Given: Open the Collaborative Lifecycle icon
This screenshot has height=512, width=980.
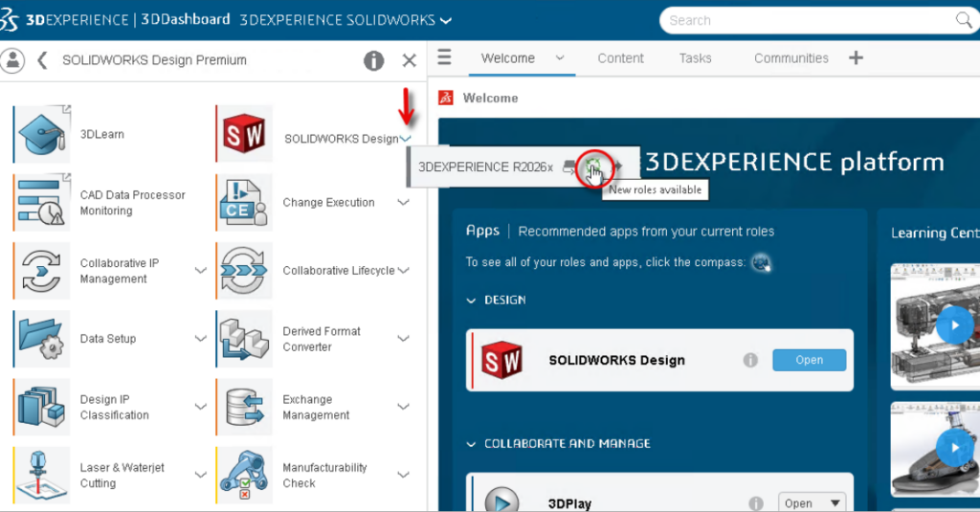Looking at the screenshot, I should (244, 271).
